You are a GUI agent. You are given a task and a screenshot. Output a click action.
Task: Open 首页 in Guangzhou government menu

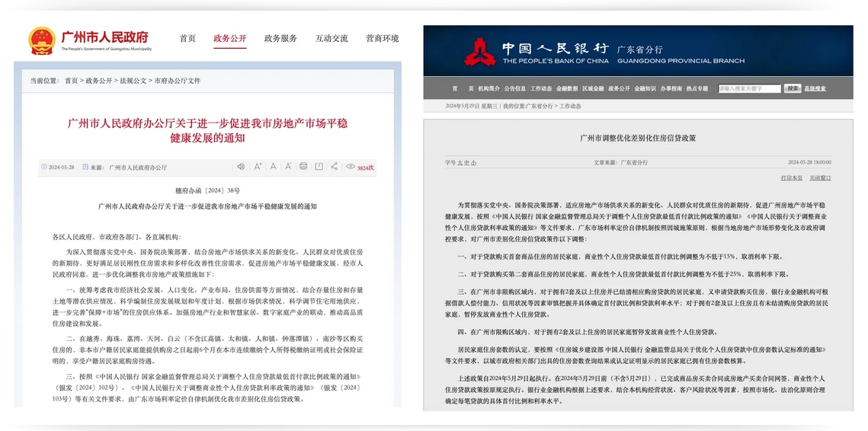click(x=187, y=39)
